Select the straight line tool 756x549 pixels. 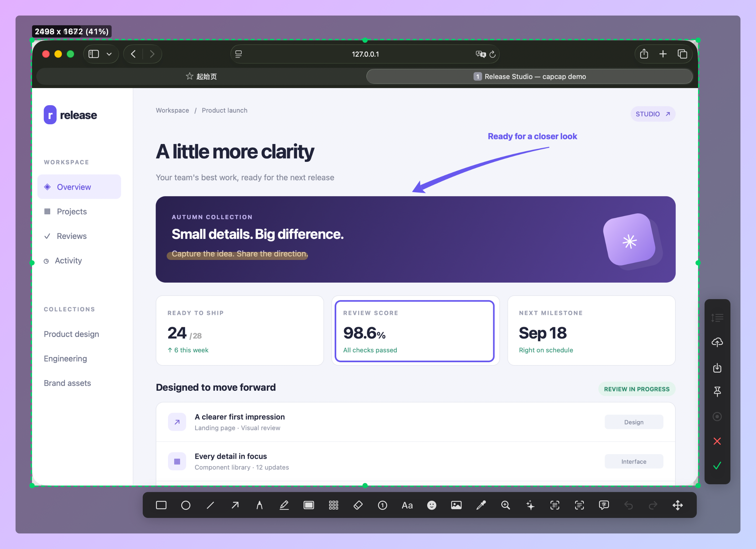pos(210,505)
